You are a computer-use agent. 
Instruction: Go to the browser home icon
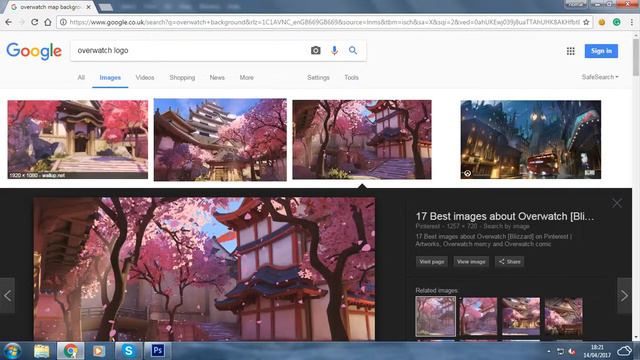(48, 22)
